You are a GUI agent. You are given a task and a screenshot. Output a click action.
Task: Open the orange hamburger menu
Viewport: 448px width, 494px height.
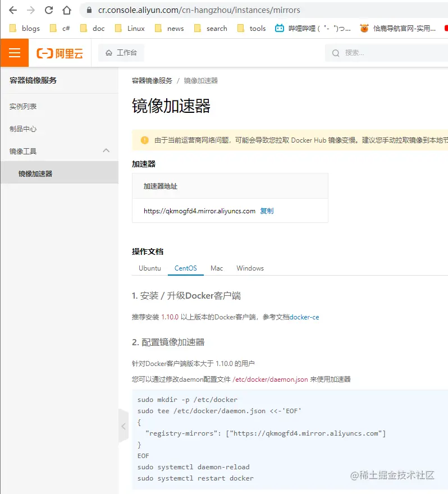pyautogui.click(x=15, y=53)
